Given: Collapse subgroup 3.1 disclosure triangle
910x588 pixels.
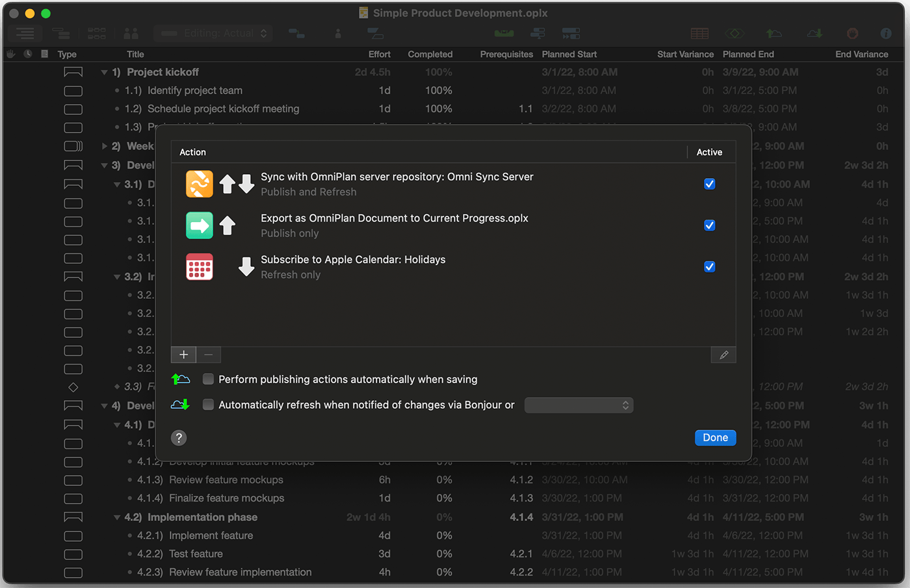Looking at the screenshot, I should [x=117, y=185].
